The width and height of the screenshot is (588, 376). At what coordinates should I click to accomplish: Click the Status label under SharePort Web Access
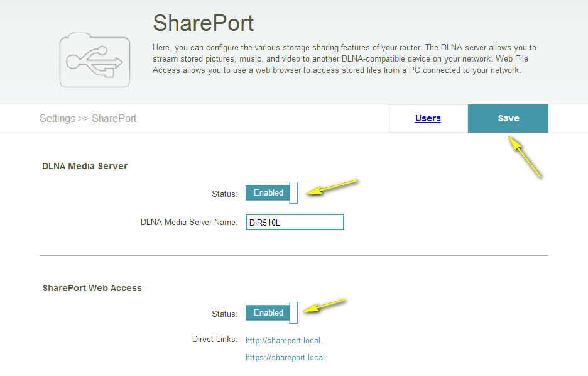(x=224, y=314)
